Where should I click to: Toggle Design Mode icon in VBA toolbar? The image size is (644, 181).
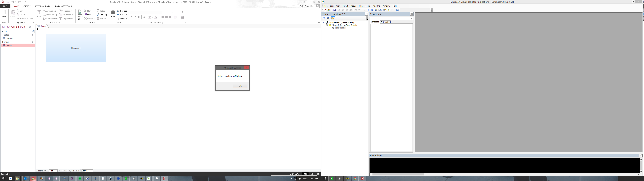pyautogui.click(x=376, y=10)
